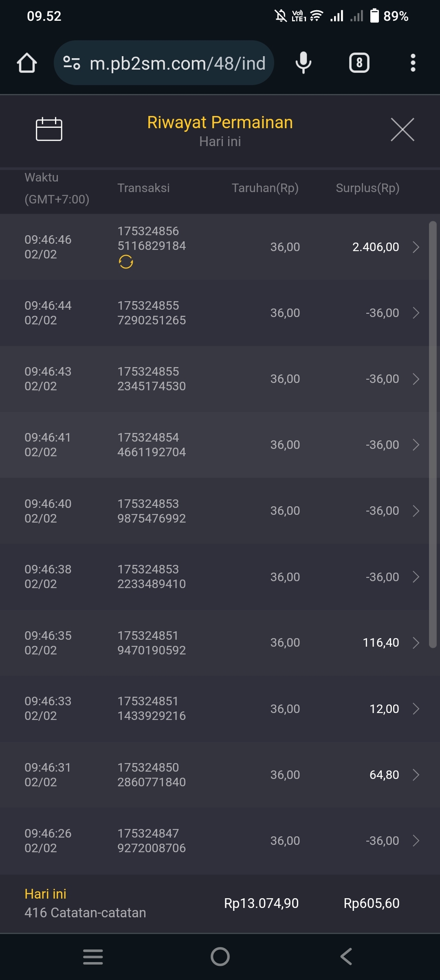
Task: Open the 09:46:26 transaction chevron
Action: coord(416,840)
